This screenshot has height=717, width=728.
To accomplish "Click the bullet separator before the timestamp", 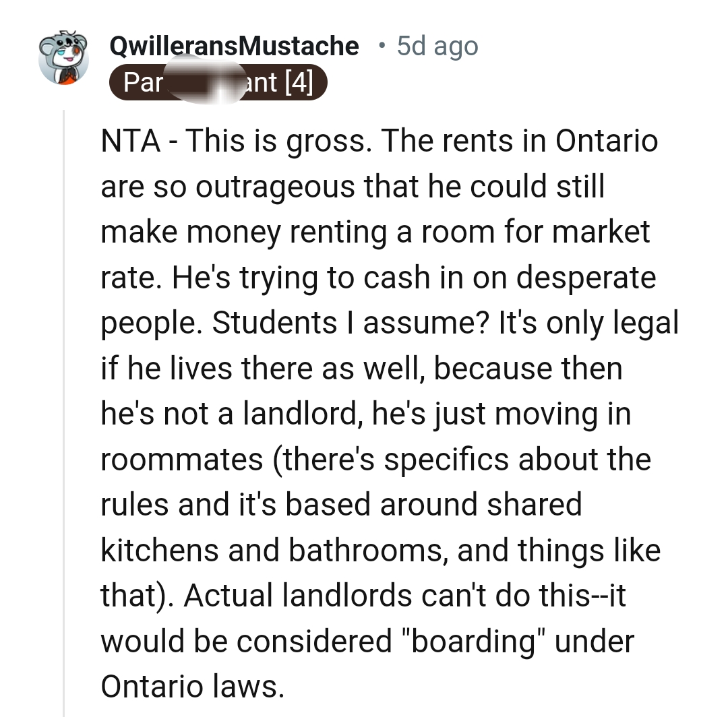I will point(381,46).
